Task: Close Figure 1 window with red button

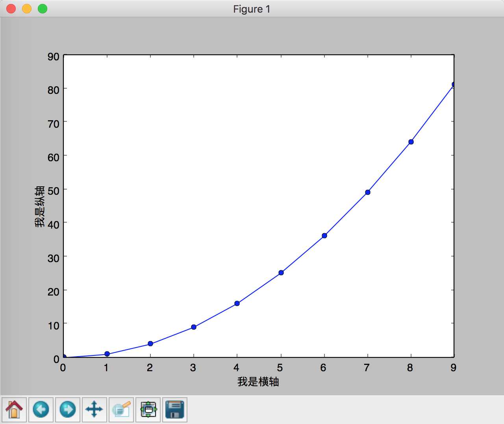Action: coord(11,9)
